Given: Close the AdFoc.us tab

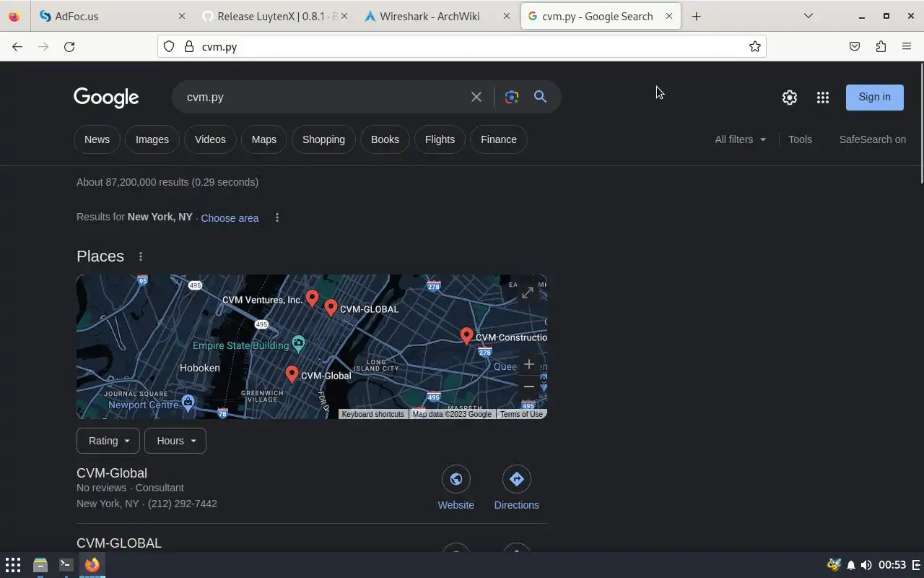Looking at the screenshot, I should coord(181,16).
